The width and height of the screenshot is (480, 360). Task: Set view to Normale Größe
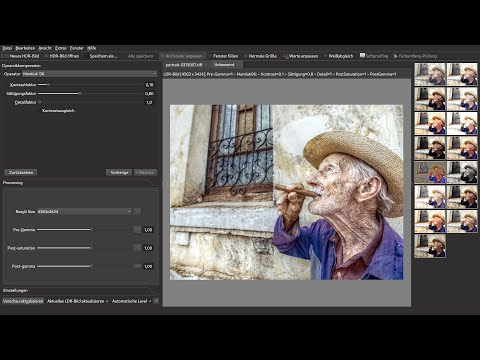260,56
